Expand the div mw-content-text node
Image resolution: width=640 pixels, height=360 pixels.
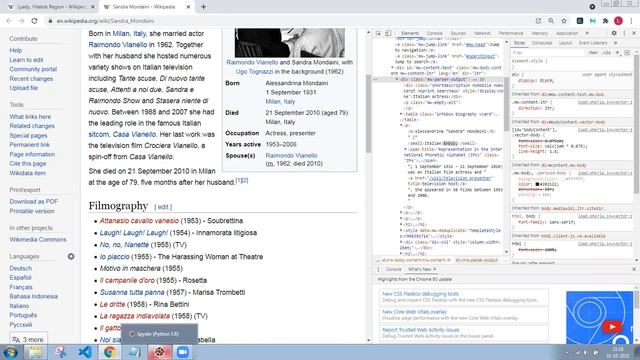[x=393, y=68]
